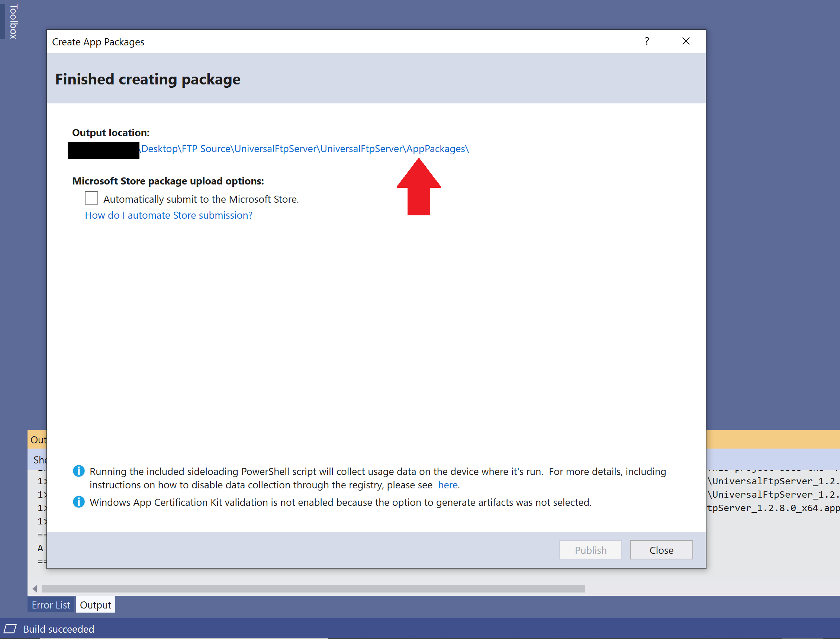
Task: Click the status bar window icon beside 'Build succeeded'
Action: pos(10,629)
